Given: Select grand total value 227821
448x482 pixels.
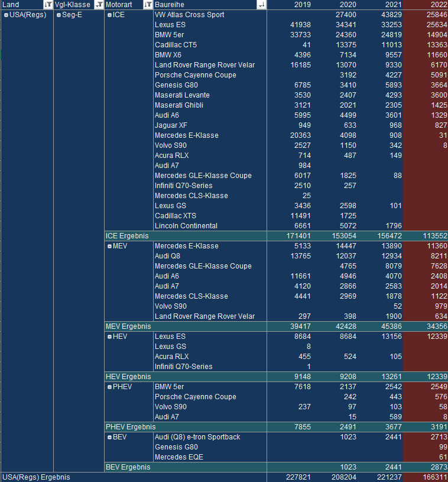Looking at the screenshot, I should 298,477.
